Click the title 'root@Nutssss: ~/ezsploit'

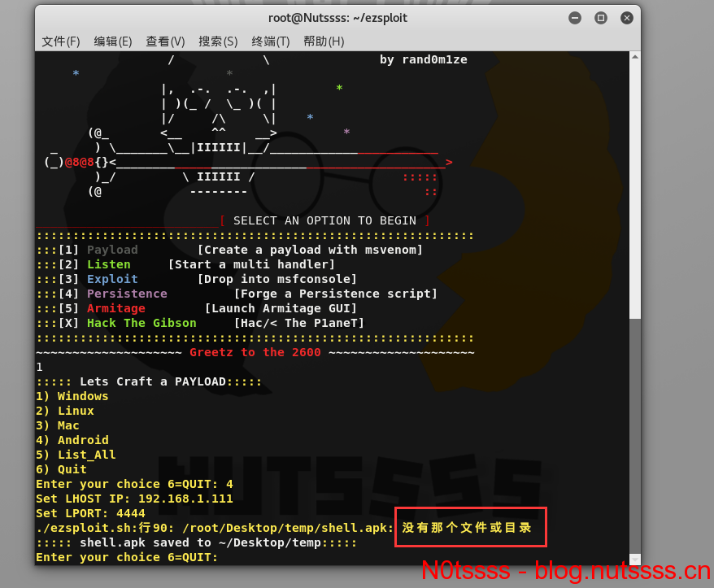337,18
